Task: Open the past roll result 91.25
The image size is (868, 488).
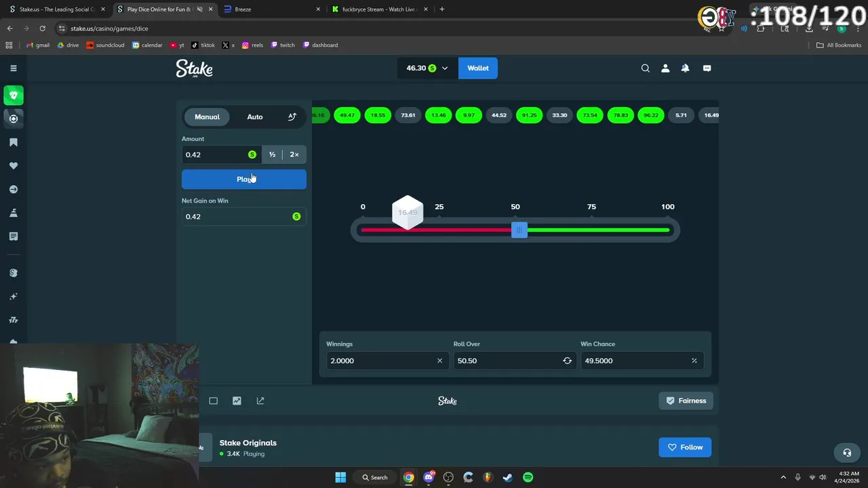Action: (530, 115)
